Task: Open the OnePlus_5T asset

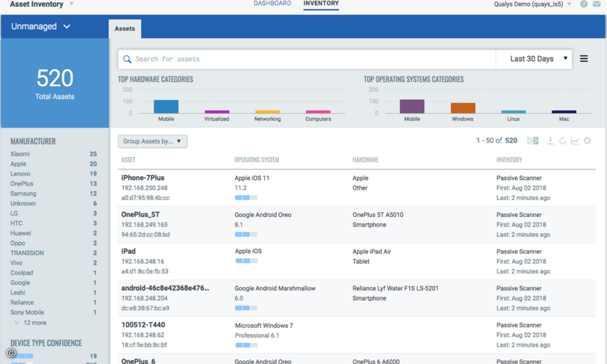Action: 141,215
